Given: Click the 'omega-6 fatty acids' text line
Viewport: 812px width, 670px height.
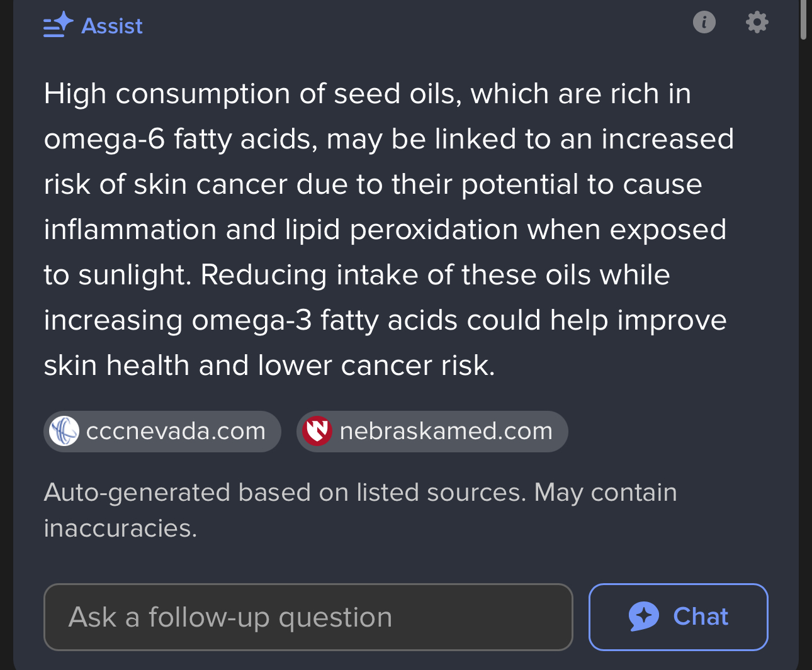Looking at the screenshot, I should pyautogui.click(x=389, y=139).
